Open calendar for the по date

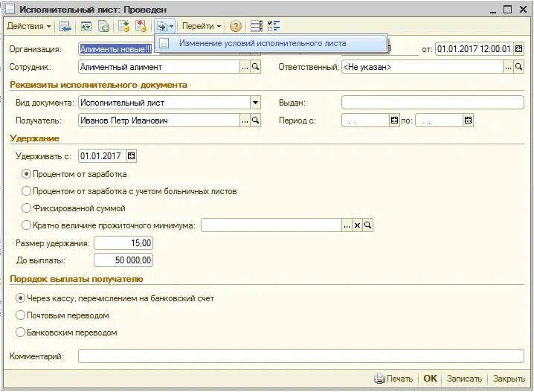[468, 121]
